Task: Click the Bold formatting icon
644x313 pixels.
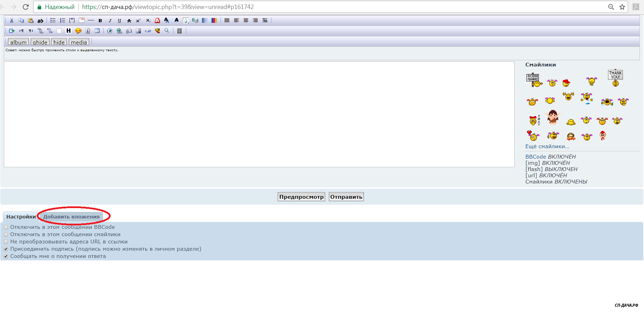Action: click(x=100, y=21)
